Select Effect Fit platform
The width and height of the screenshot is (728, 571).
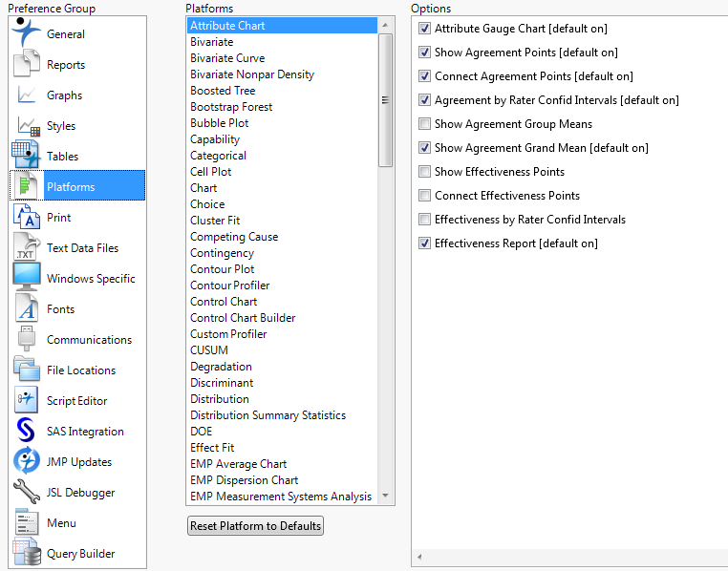pyautogui.click(x=282, y=448)
